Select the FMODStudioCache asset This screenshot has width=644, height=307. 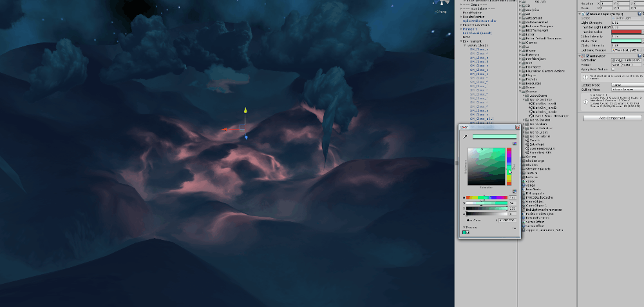[538, 197]
